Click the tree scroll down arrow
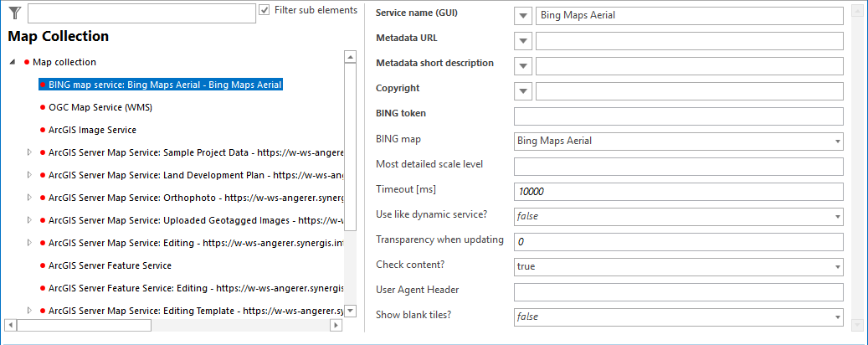The width and height of the screenshot is (868, 345). (350, 310)
